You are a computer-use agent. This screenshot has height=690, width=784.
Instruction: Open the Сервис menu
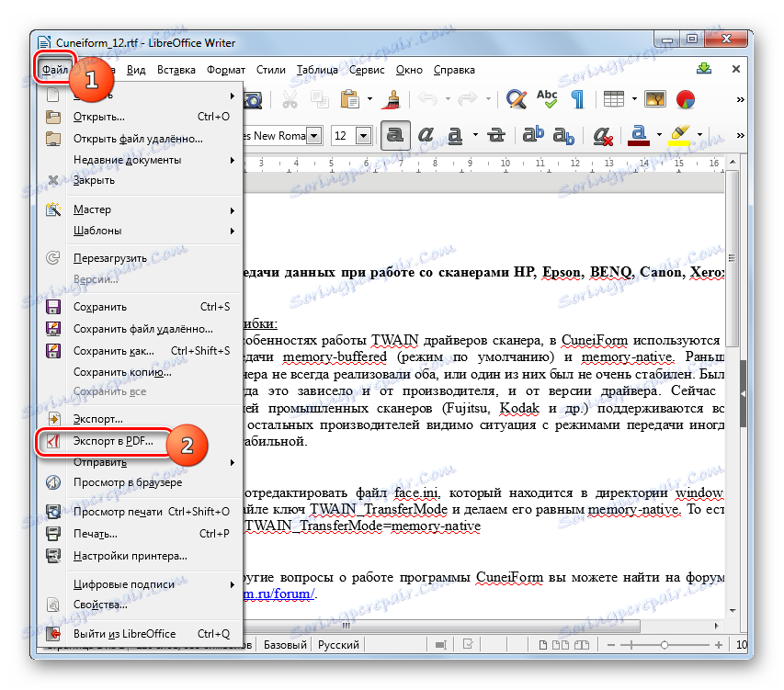367,70
